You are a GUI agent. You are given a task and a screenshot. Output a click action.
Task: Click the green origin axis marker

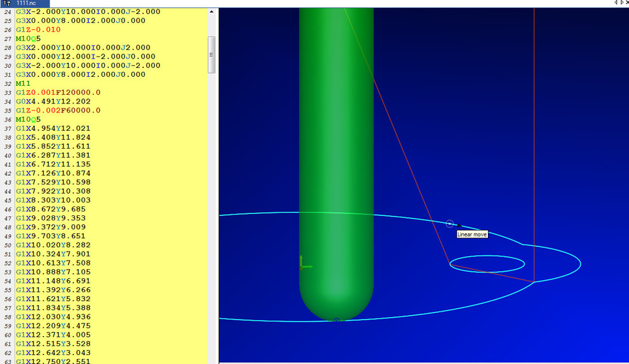click(x=305, y=264)
